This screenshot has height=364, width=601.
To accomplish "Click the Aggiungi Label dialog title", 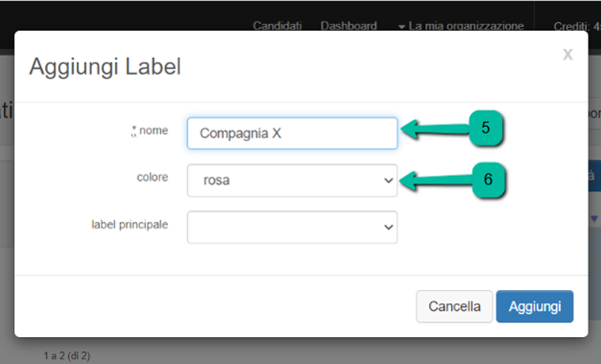I will [x=105, y=67].
